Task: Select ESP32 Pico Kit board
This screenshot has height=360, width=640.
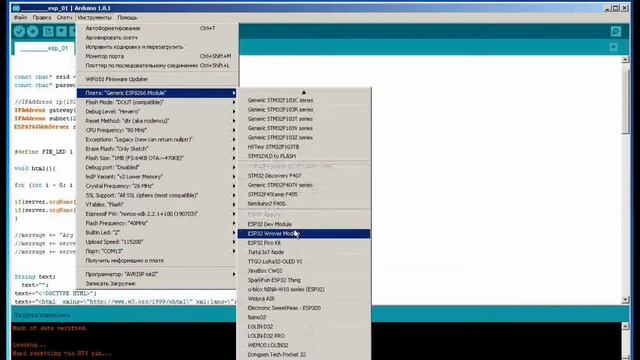Action: click(x=304, y=243)
